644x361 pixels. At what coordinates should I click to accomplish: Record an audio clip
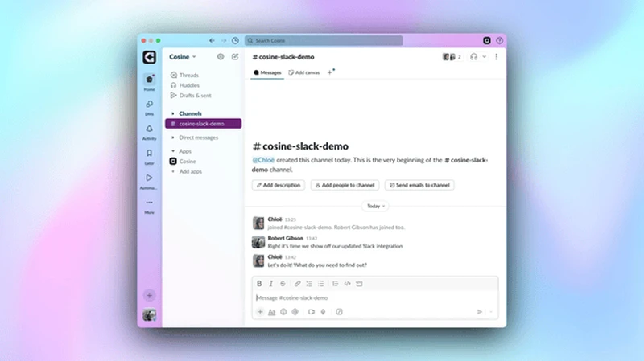click(x=324, y=312)
